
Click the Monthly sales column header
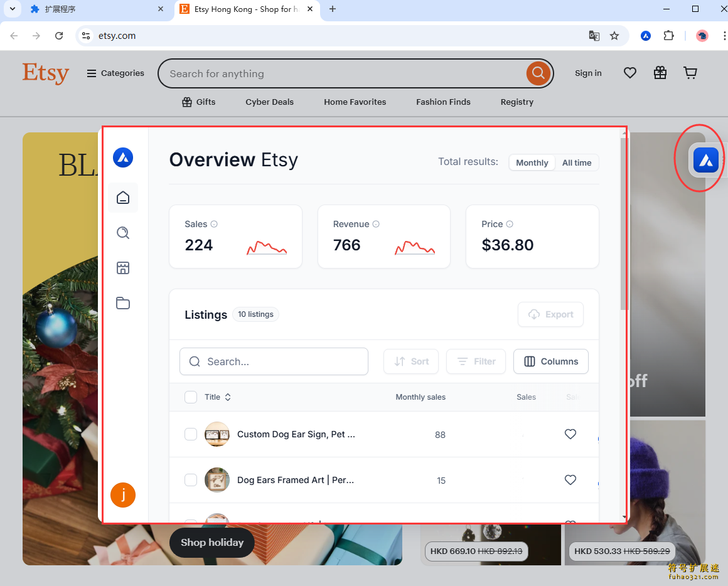tap(420, 397)
